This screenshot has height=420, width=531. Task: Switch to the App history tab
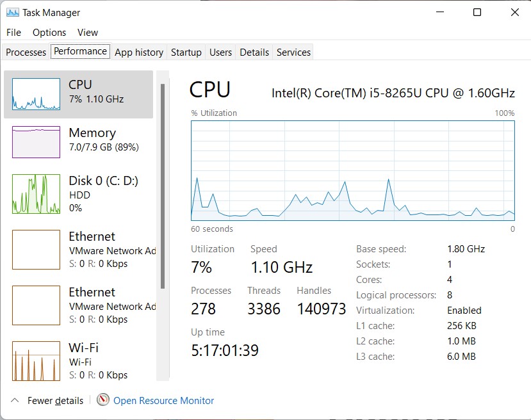tap(138, 52)
